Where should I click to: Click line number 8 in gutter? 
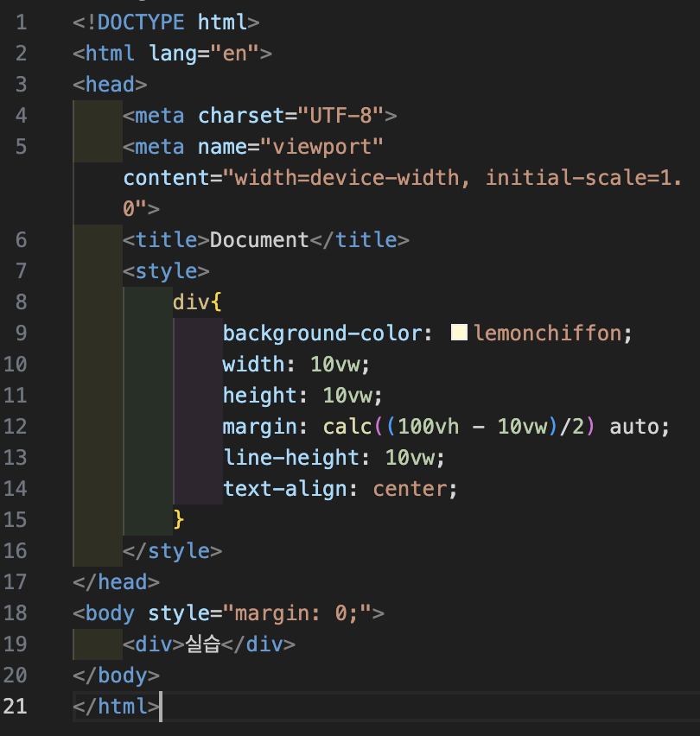click(21, 301)
